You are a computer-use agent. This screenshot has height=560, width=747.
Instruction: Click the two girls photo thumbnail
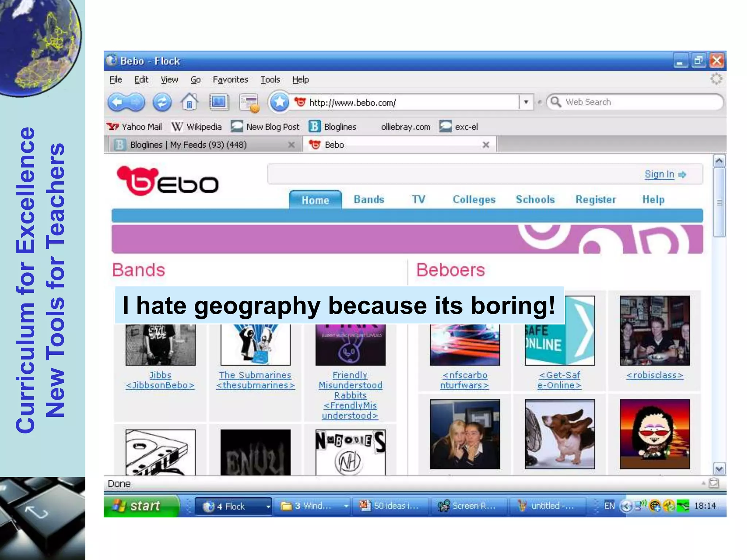465,434
